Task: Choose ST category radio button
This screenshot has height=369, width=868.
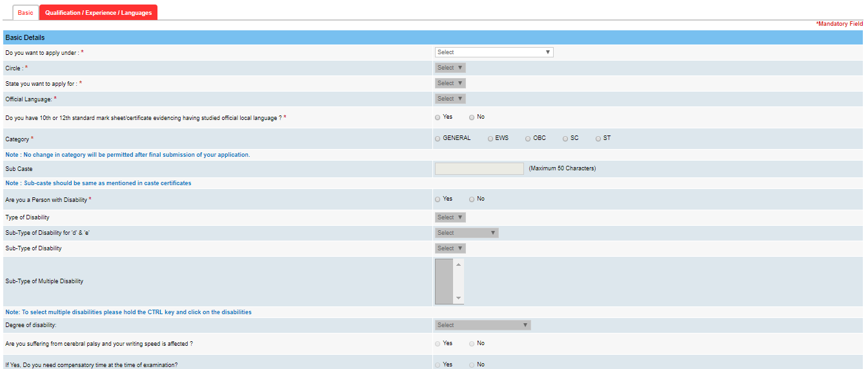Action: tap(598, 139)
